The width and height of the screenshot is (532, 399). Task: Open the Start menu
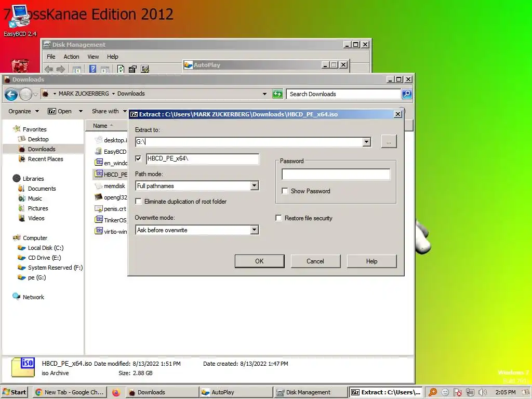[15, 392]
